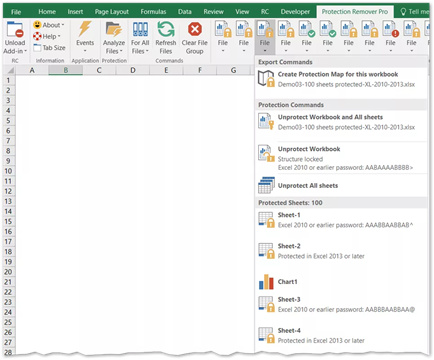Select row 10 header
The width and height of the screenshot is (434, 360).
[x=9, y=171]
